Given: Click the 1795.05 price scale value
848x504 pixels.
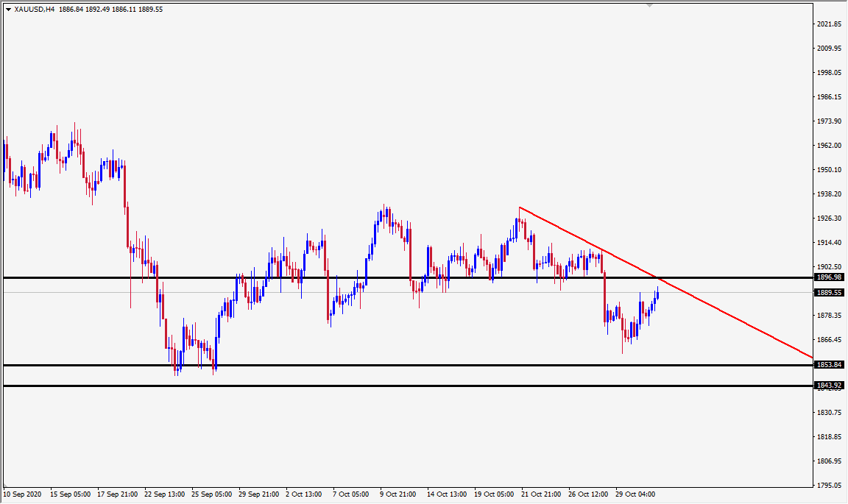Looking at the screenshot, I should coord(829,485).
